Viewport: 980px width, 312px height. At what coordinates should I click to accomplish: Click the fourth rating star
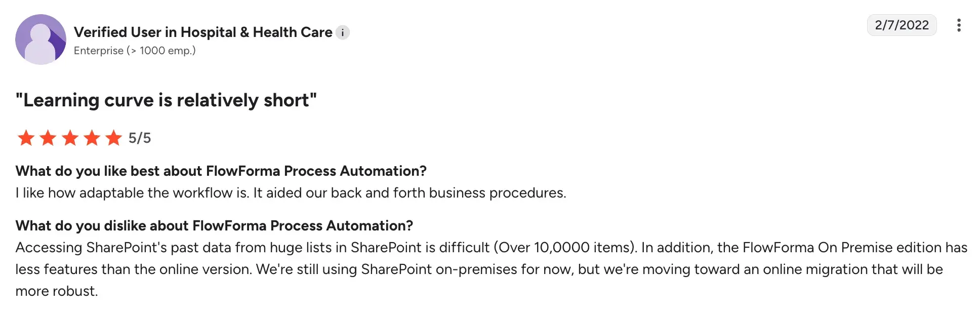point(92,138)
